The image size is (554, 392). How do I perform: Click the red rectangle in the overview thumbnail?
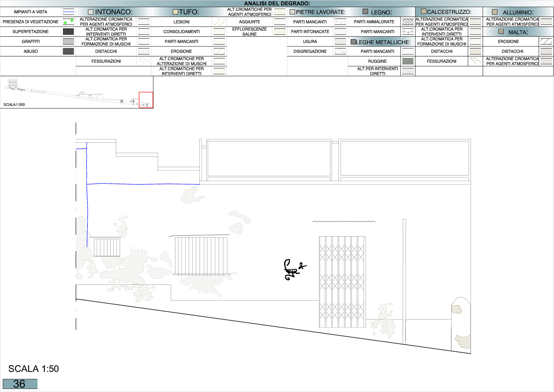point(146,100)
